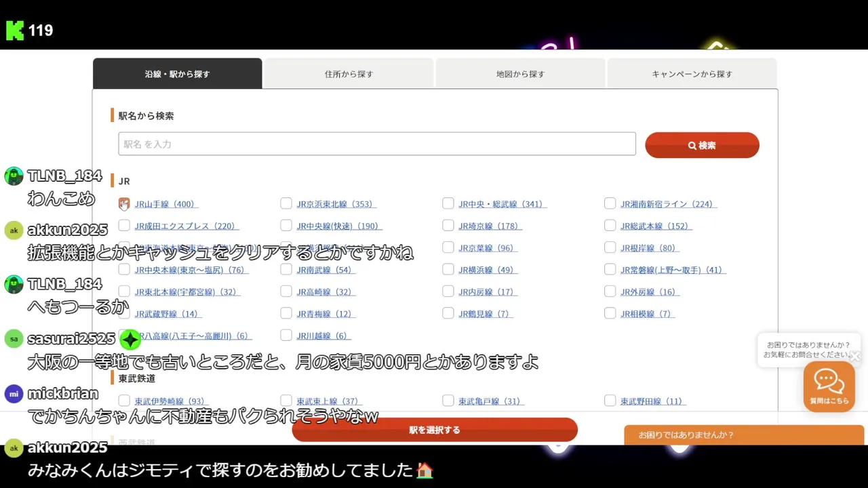Open the JR成田エクスプレス (220) link
This screenshot has height=488, width=868.
(x=186, y=226)
